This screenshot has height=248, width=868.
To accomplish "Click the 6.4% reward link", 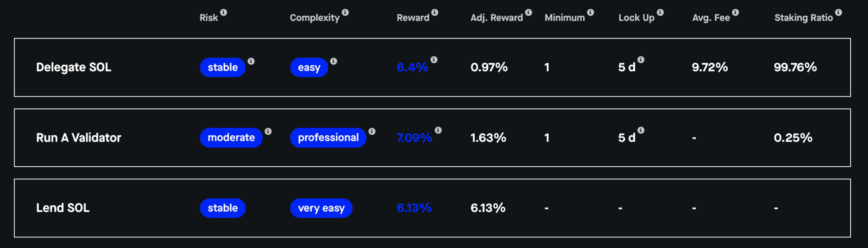I will (x=412, y=67).
